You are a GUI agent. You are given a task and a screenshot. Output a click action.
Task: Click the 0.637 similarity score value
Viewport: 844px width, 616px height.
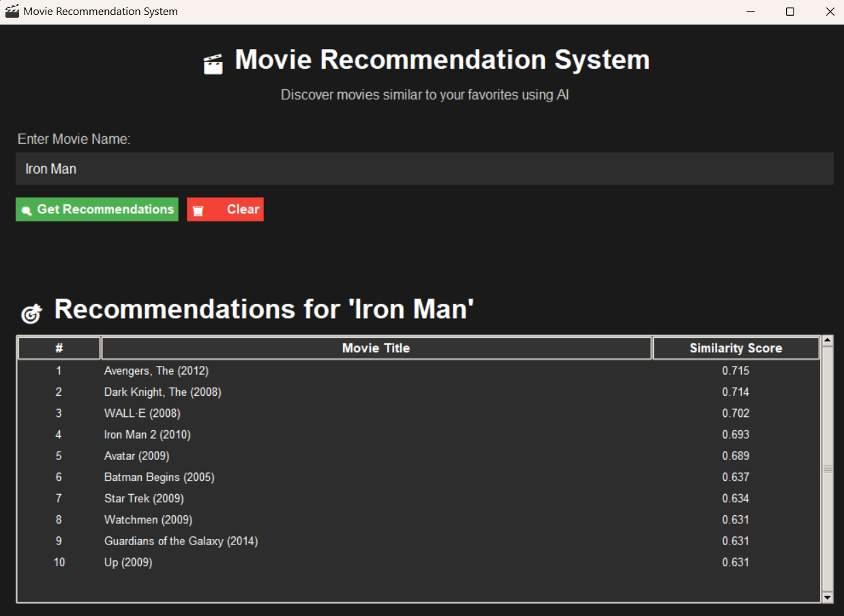tap(736, 477)
